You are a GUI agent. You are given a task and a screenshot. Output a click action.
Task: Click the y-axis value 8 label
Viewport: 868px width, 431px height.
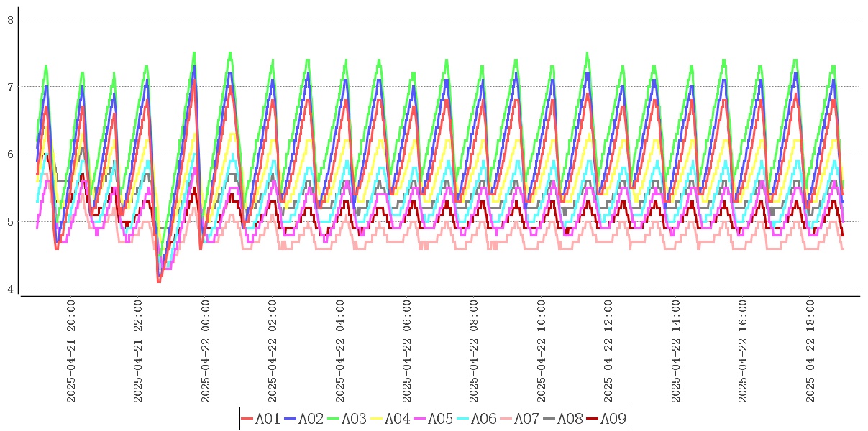coord(10,19)
